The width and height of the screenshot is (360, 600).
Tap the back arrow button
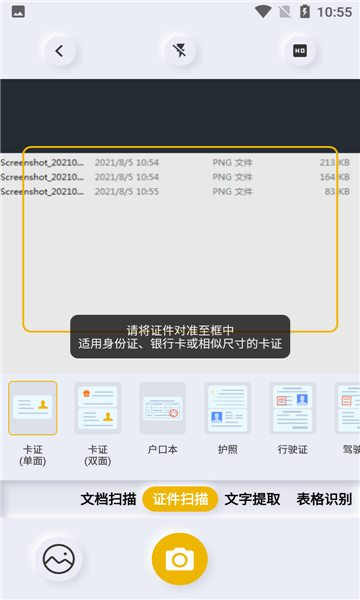[x=60, y=51]
